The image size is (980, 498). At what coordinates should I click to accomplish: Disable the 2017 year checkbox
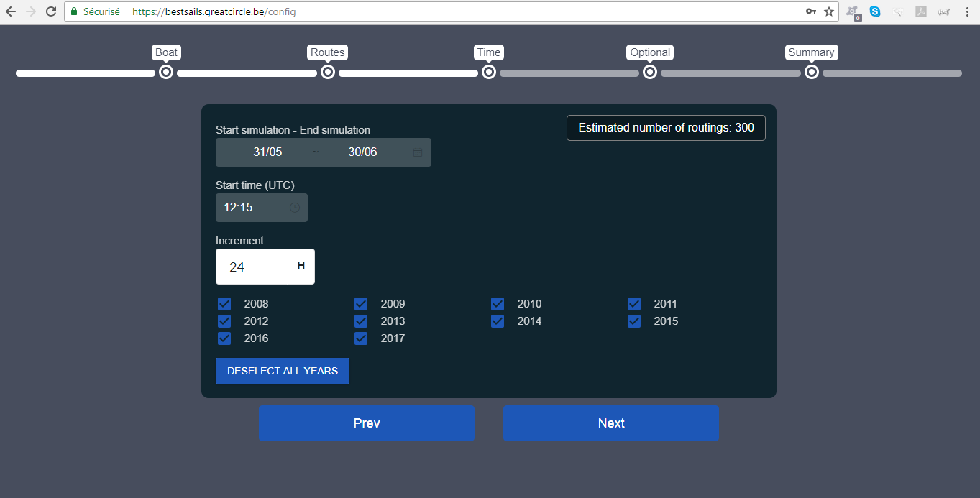pos(361,338)
